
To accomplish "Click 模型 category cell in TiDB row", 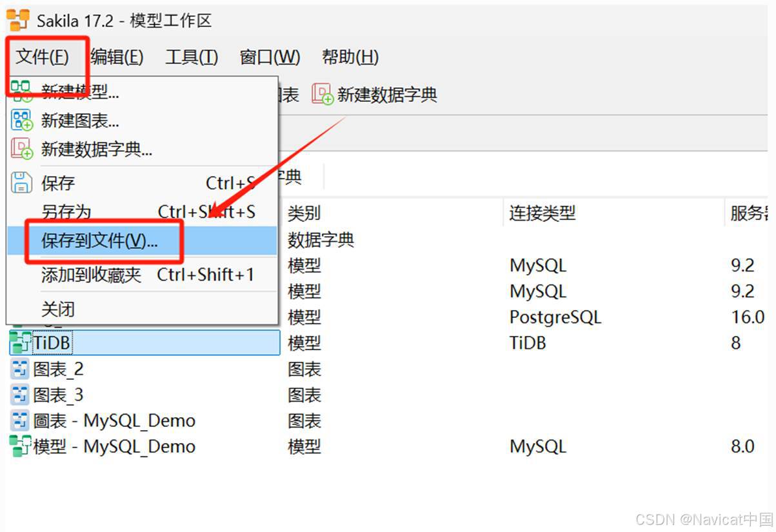I will point(304,343).
